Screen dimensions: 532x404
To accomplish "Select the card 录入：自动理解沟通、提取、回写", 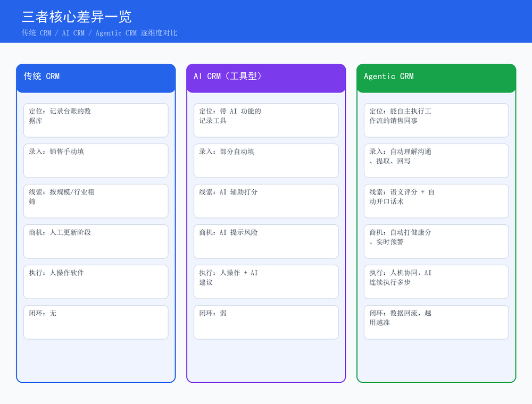I will click(x=436, y=161).
